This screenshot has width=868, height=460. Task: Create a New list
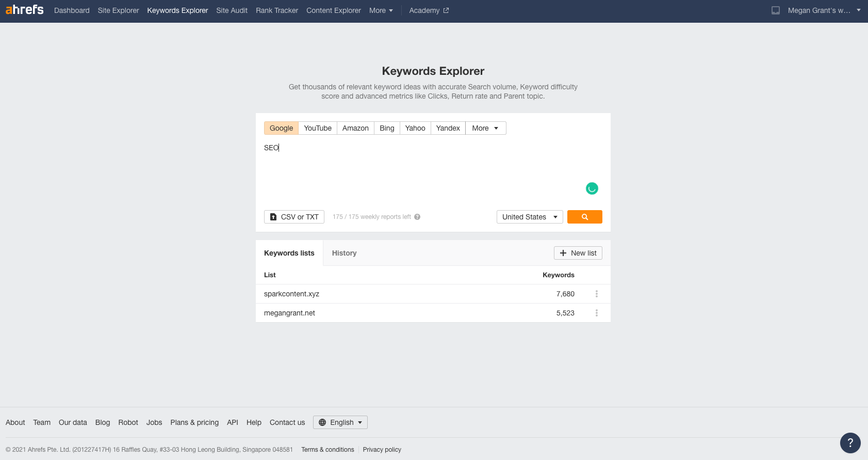[578, 253]
